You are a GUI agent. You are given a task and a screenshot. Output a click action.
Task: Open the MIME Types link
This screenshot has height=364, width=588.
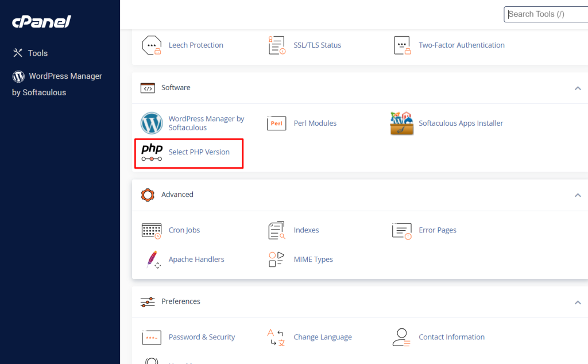(313, 259)
